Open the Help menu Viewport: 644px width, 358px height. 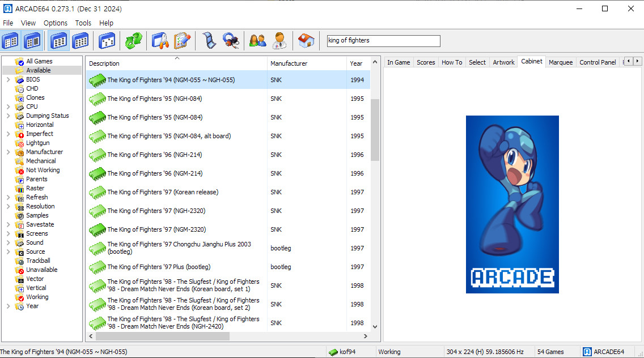pos(106,23)
